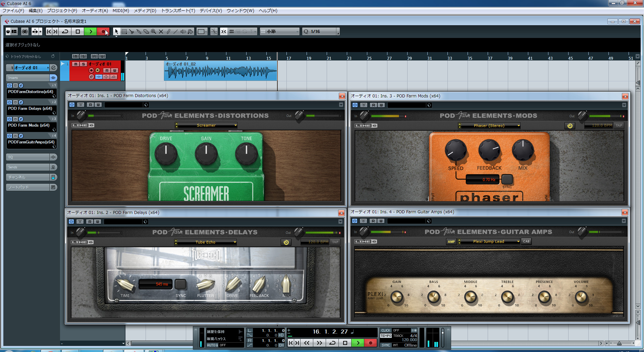
Task: Open the プロジェクト(P) menu
Action: [x=62, y=11]
